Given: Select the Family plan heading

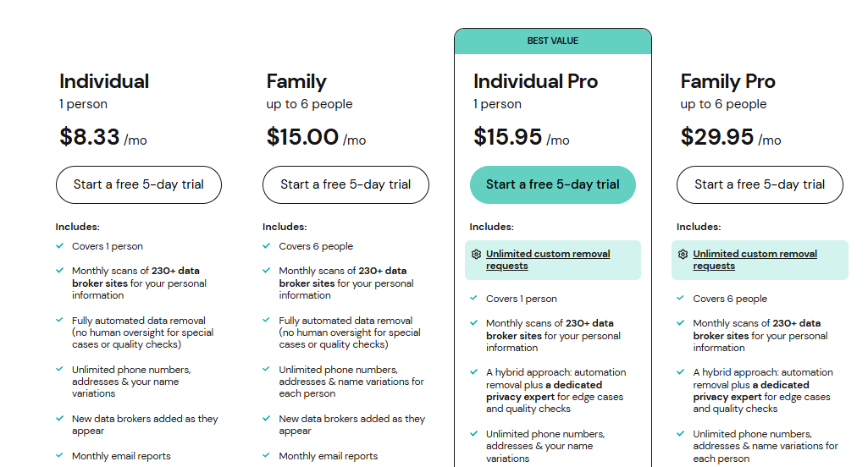Looking at the screenshot, I should [296, 81].
